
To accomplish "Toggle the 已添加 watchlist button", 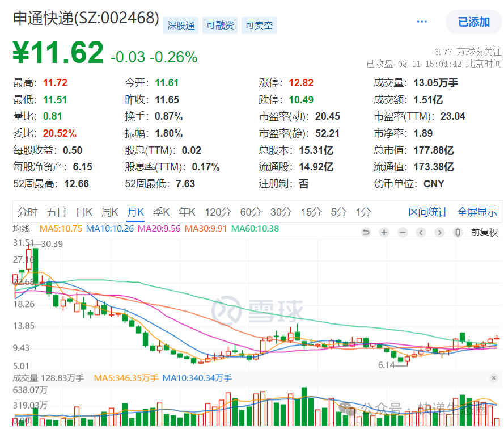I will point(473,22).
